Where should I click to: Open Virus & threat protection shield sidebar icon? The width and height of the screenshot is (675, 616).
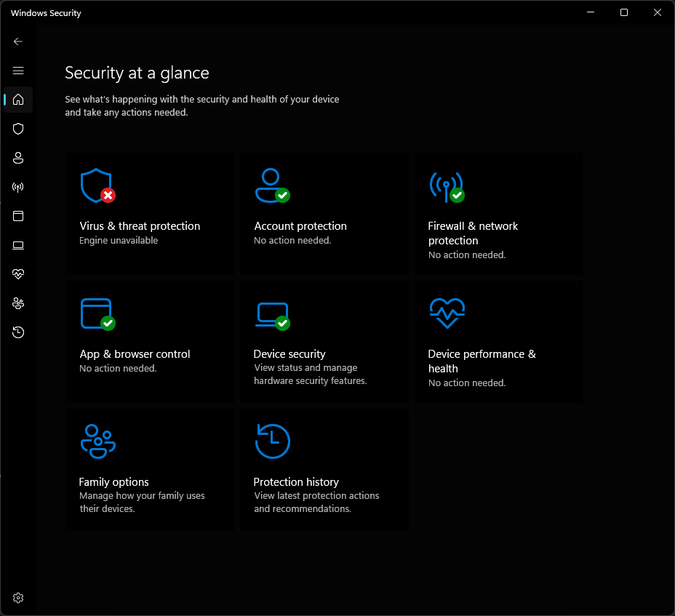[x=18, y=129]
